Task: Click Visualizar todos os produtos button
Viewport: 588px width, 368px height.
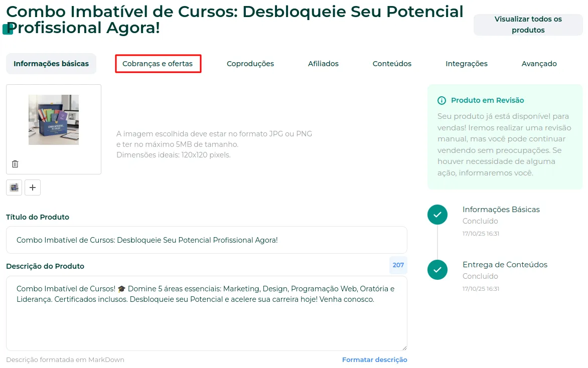Action: click(528, 25)
